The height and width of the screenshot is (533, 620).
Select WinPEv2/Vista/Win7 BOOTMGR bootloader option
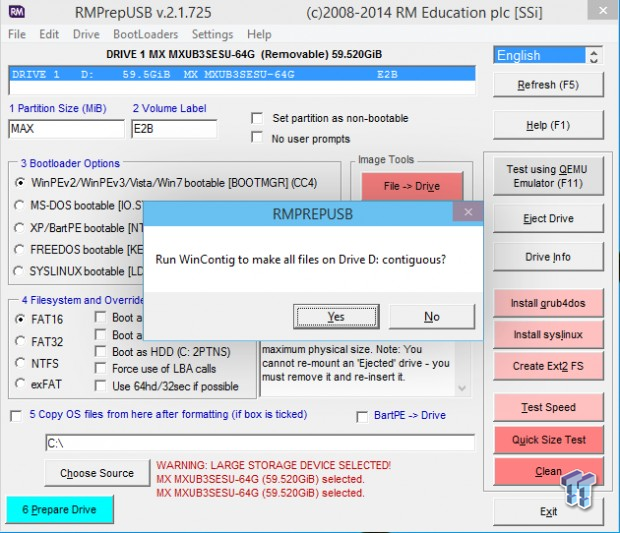20,183
